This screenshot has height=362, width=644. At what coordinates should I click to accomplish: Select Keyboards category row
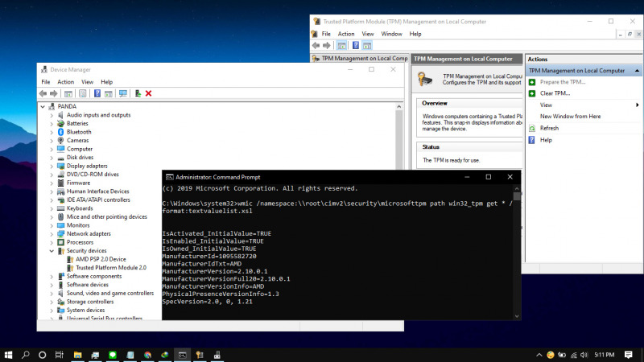pyautogui.click(x=80, y=208)
